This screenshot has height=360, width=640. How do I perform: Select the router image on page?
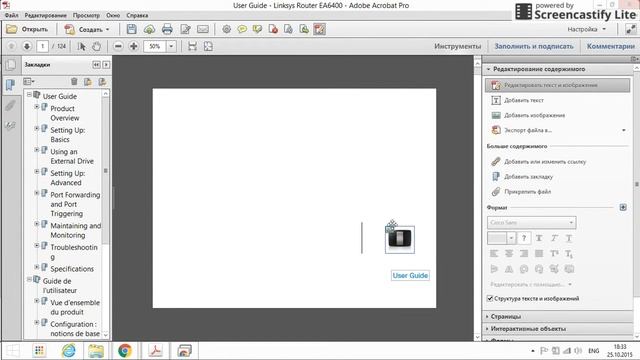[400, 239]
